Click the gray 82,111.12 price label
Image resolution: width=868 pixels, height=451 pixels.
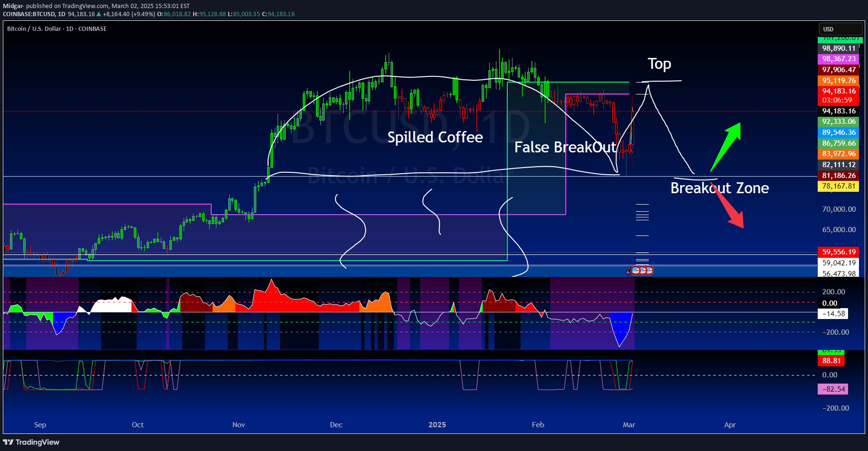(x=839, y=165)
